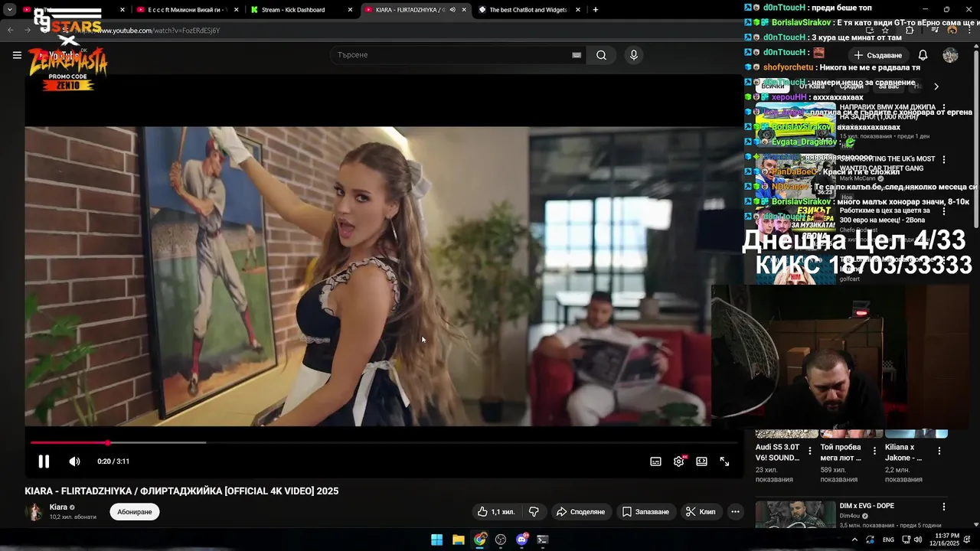
Task: Subscribe with the Абониране button
Action: coord(135,512)
